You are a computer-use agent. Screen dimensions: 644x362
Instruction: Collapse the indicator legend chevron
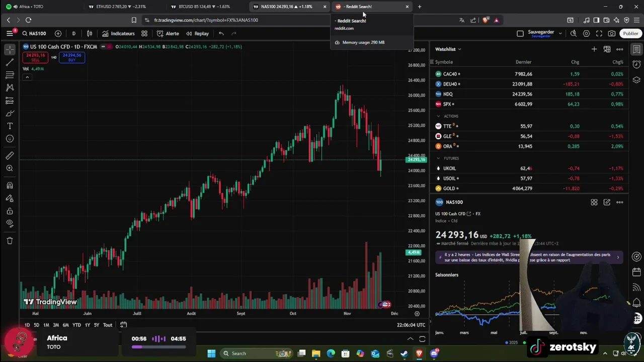[27, 77]
